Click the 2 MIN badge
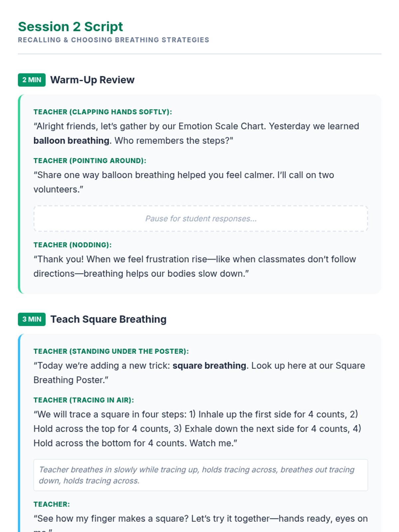Screen dimensions: 399x532 (x=32, y=80)
